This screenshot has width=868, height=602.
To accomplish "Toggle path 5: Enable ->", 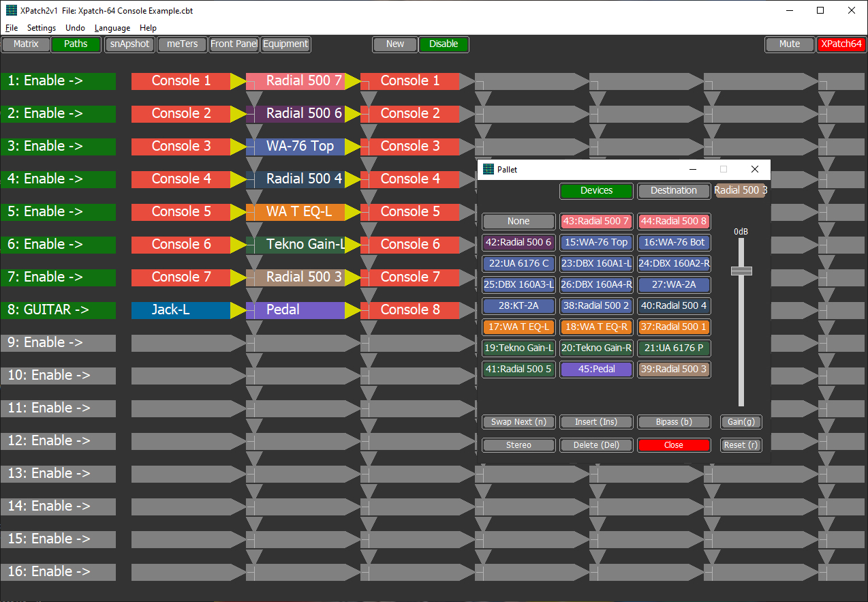I will tap(58, 212).
